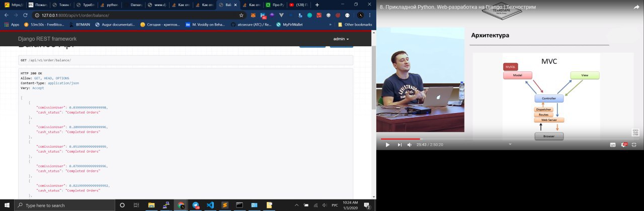644x211 pixels.
Task: Open the Django REST framework brand link
Action: (x=47, y=39)
